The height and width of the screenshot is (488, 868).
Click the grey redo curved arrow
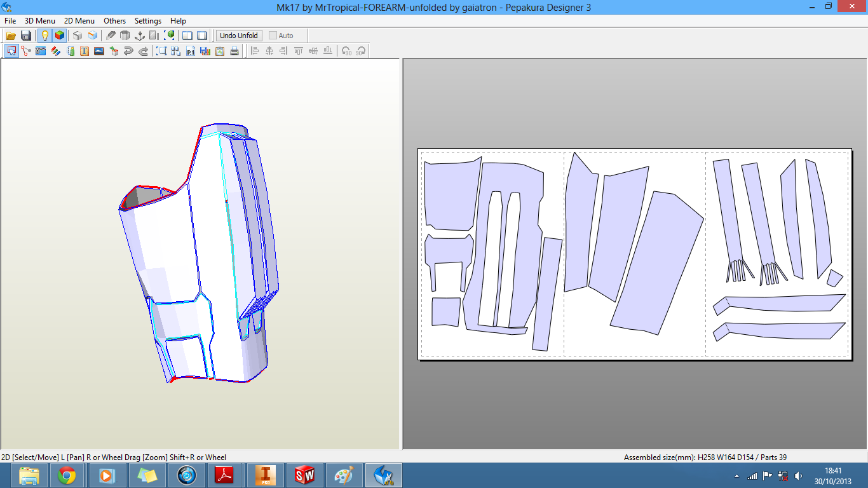click(x=143, y=51)
